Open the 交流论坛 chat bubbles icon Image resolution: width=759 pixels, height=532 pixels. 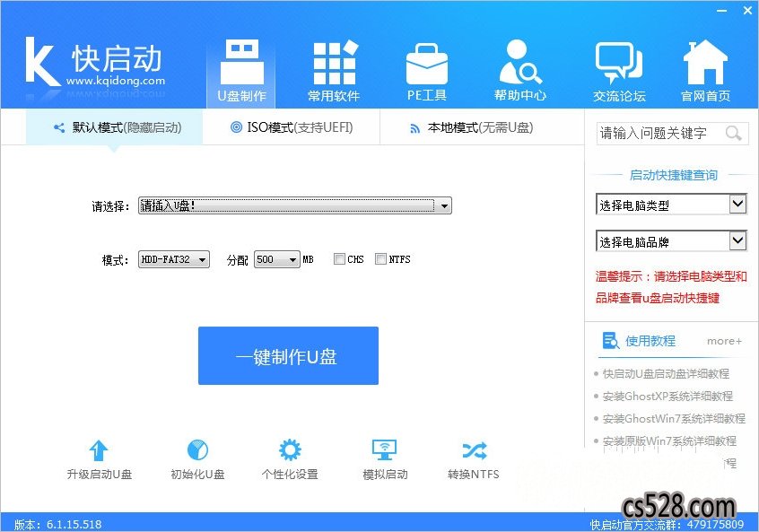[619, 63]
